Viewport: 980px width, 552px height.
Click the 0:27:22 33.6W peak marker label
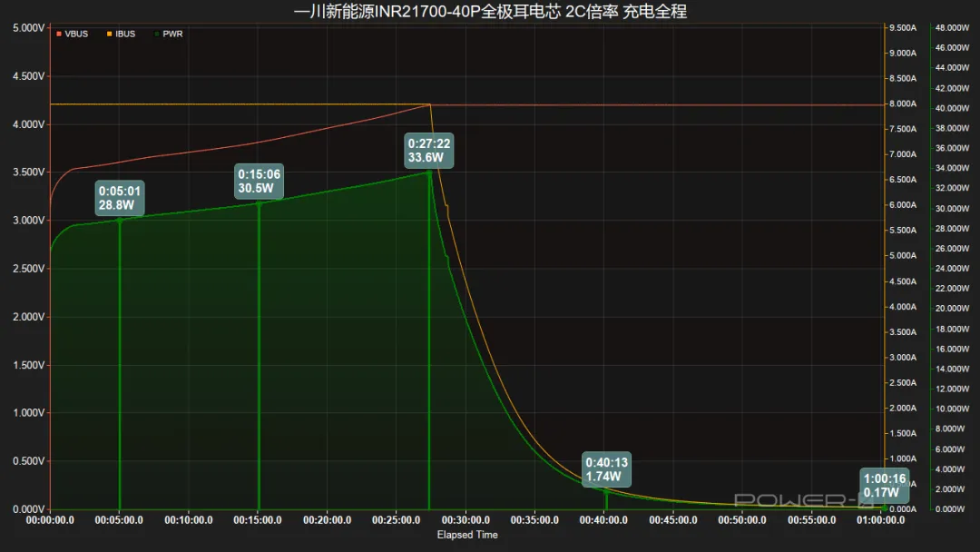[428, 151]
